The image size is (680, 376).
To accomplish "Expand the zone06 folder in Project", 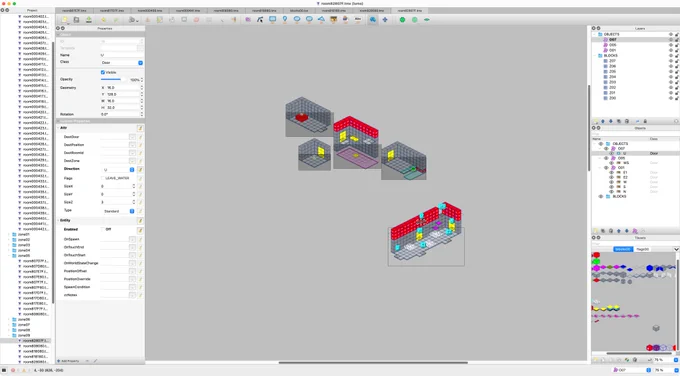I will (9, 320).
